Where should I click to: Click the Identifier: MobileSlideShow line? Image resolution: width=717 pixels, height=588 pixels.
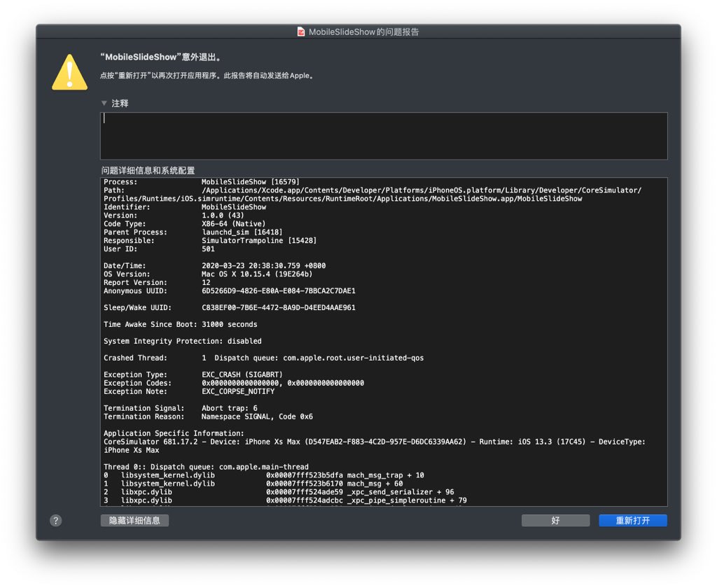pyautogui.click(x=185, y=207)
